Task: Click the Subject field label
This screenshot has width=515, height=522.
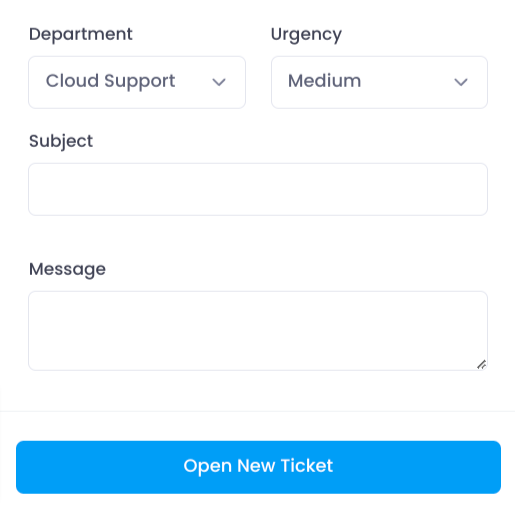Action: tap(61, 141)
